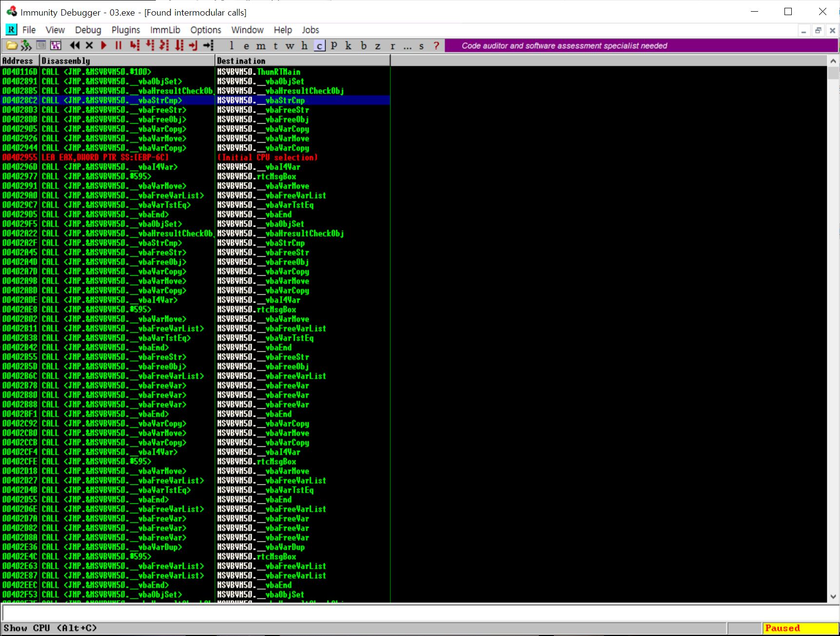
Task: Show Hardware breakpoints with 'z' button
Action: pos(378,46)
